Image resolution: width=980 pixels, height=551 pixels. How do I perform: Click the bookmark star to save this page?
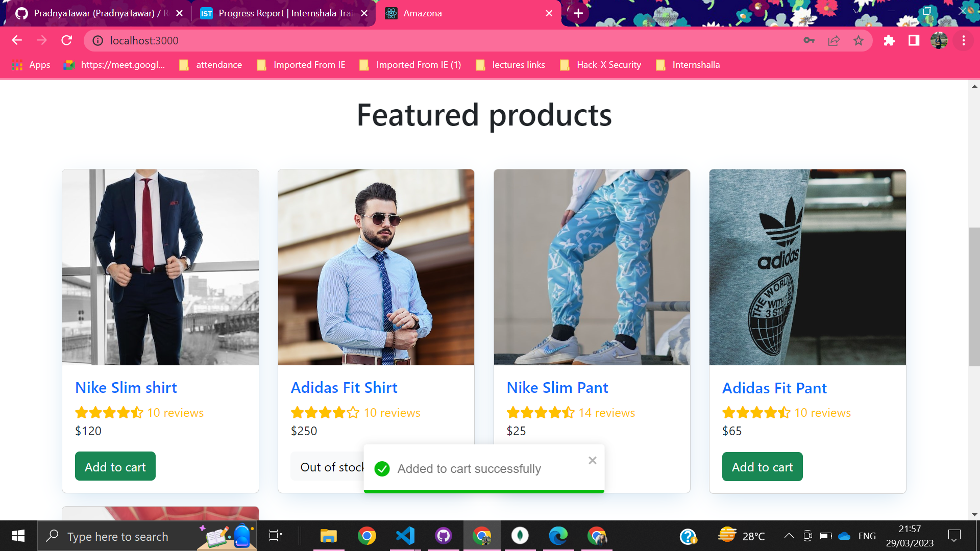[x=859, y=40]
